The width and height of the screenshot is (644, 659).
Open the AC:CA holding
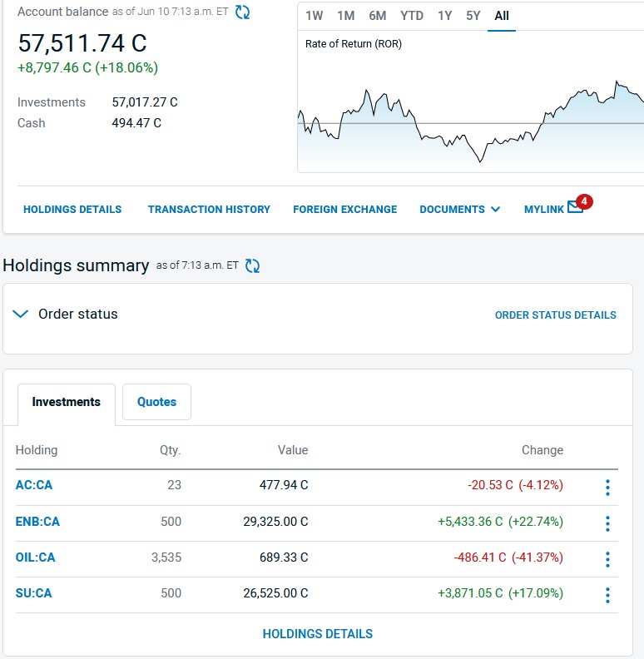pos(34,485)
